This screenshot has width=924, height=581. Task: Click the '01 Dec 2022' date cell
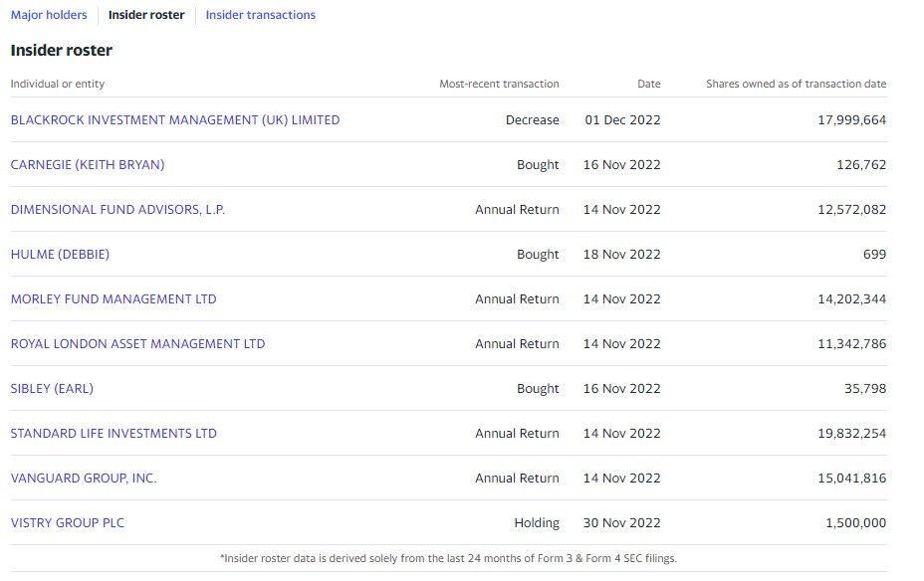click(623, 120)
